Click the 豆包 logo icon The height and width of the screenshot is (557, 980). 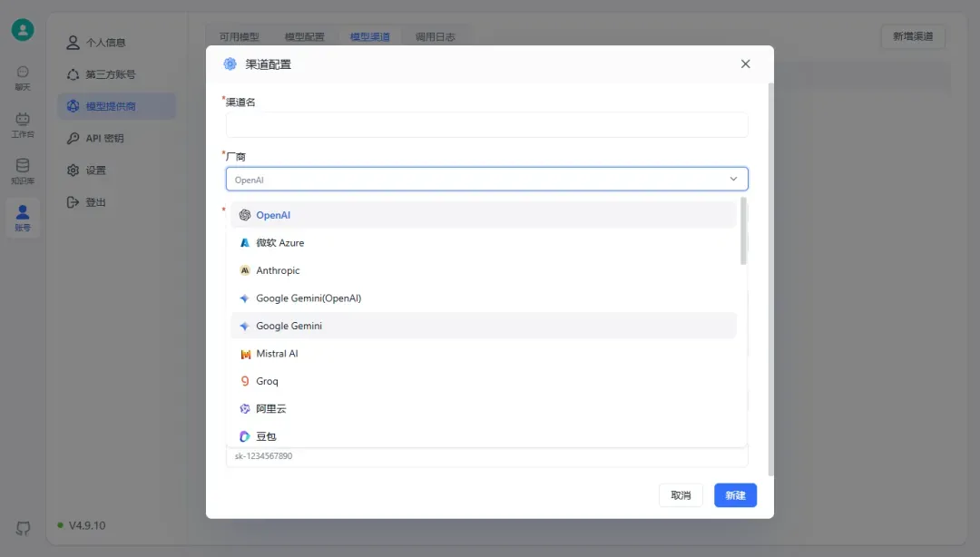click(x=244, y=436)
